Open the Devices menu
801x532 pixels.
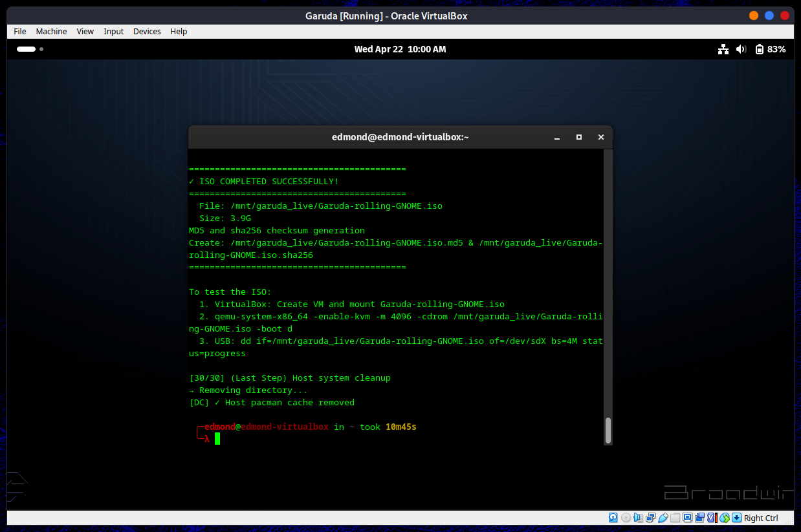(147, 31)
